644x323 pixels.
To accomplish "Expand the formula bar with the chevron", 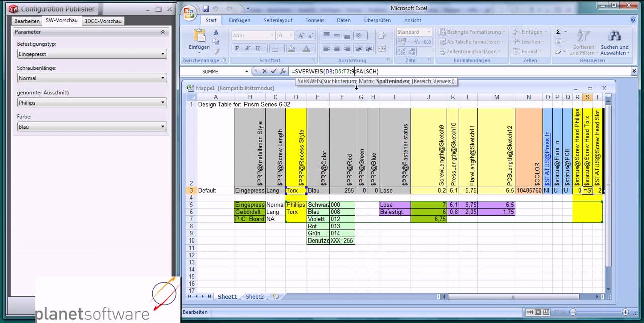I will (634, 71).
